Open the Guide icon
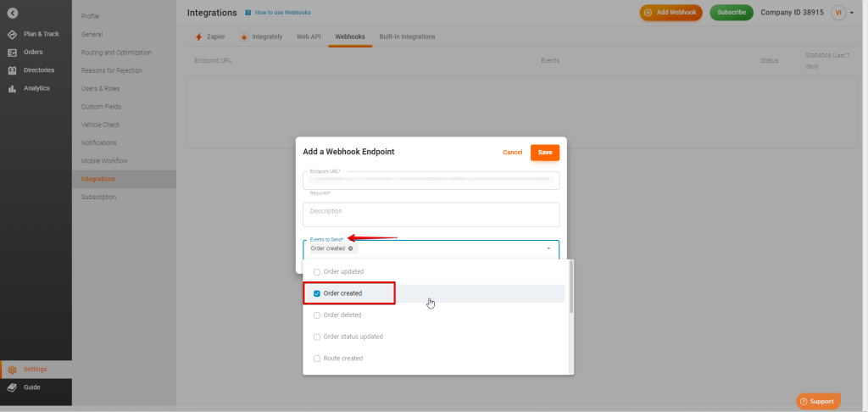Viewport: 868px width, 412px height. 12,387
